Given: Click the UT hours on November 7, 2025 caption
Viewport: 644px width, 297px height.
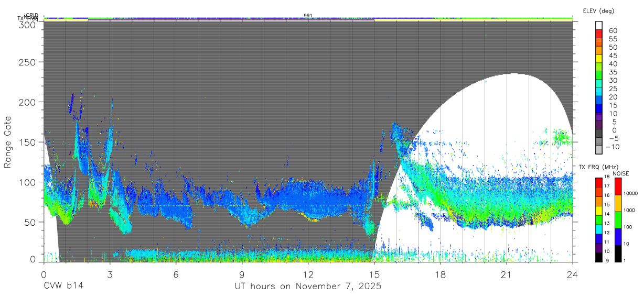Looking at the screenshot, I should [308, 287].
